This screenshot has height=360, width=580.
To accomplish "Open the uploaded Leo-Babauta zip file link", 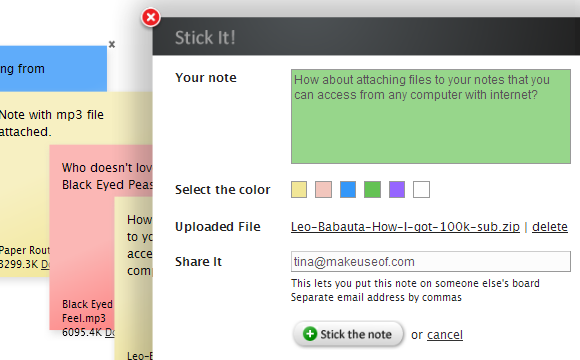I will tap(405, 226).
